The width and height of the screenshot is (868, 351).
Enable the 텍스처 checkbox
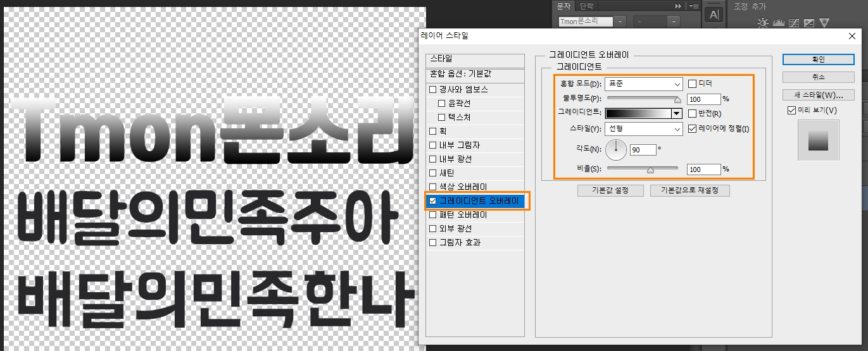pos(443,118)
